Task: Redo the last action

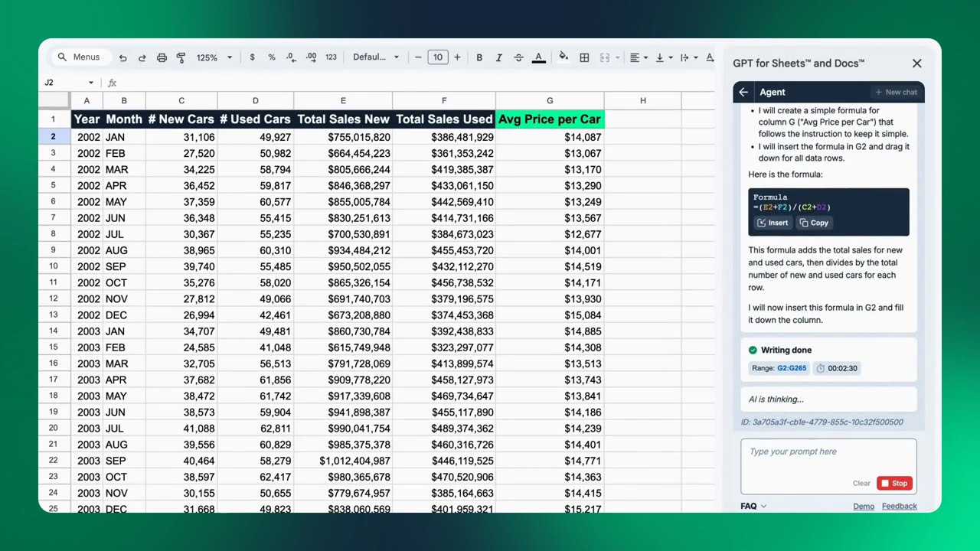Action: 142,57
